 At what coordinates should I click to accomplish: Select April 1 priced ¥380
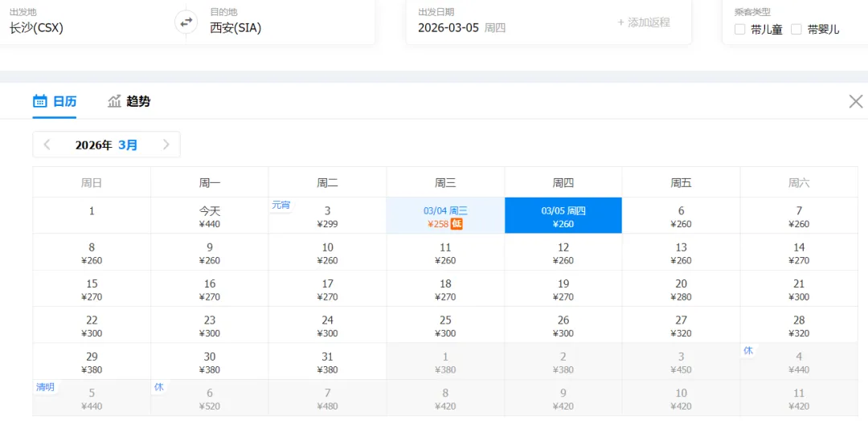pos(445,361)
